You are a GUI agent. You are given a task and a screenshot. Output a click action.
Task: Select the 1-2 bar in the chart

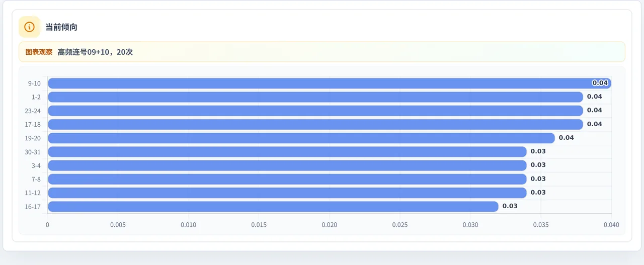pyautogui.click(x=315, y=97)
